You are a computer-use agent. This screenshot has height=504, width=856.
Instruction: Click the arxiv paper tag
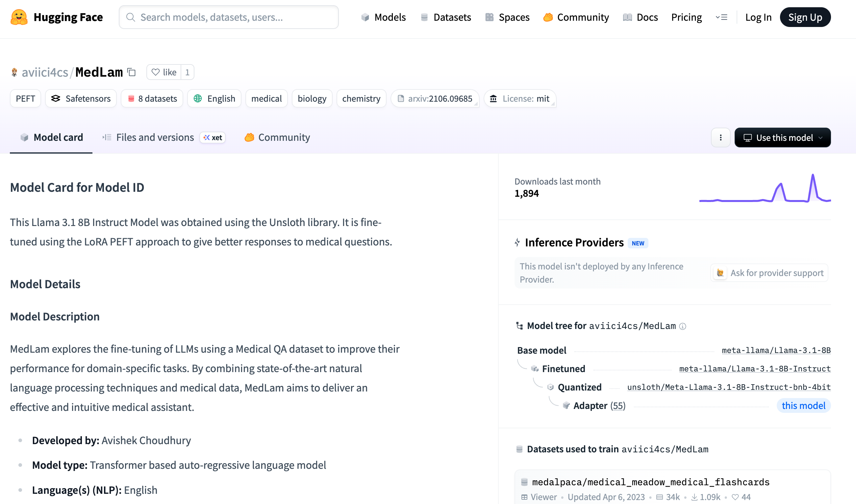435,98
